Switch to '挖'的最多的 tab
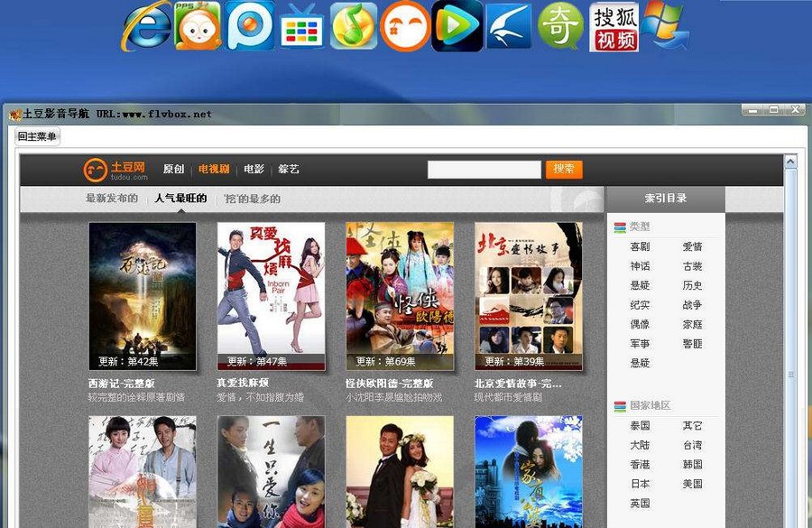The width and height of the screenshot is (812, 528). pyautogui.click(x=253, y=199)
